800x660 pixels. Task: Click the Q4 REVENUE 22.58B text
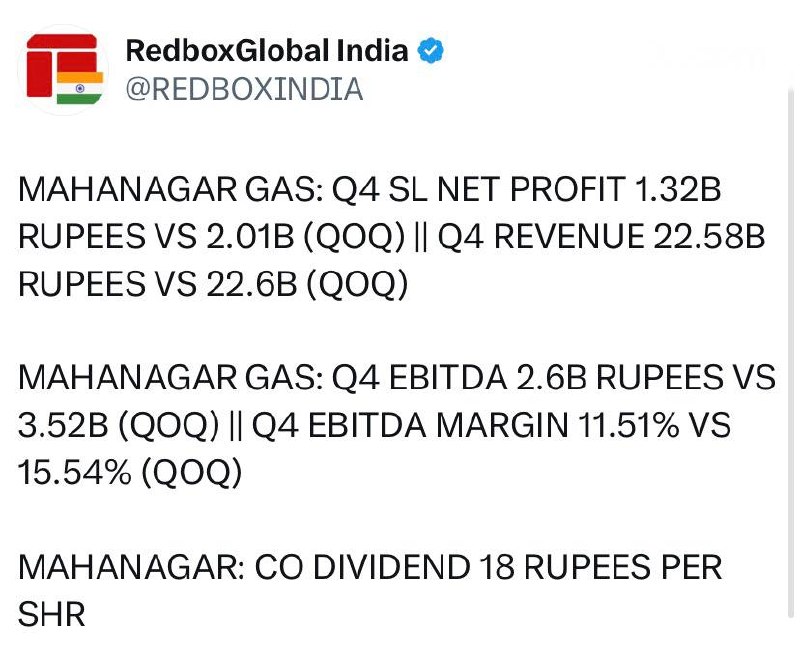click(602, 237)
